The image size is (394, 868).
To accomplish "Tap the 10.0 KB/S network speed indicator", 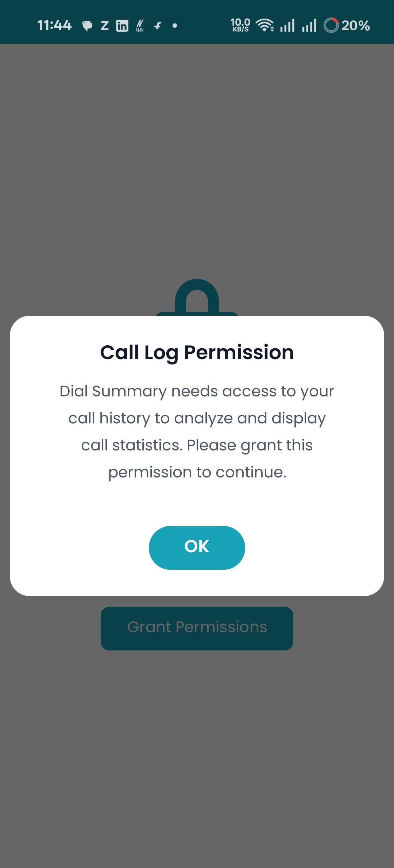I will coord(240,25).
